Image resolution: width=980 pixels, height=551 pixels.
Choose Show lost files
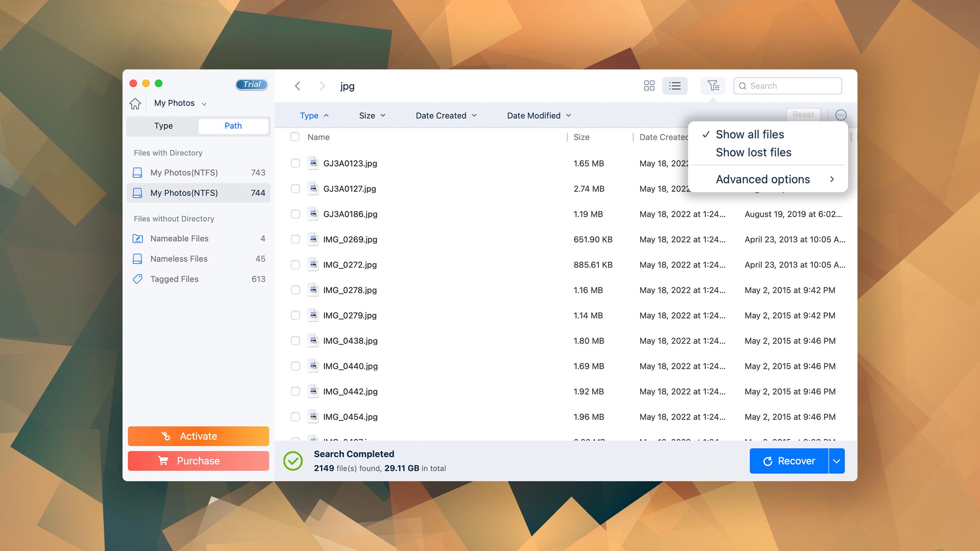point(768,153)
